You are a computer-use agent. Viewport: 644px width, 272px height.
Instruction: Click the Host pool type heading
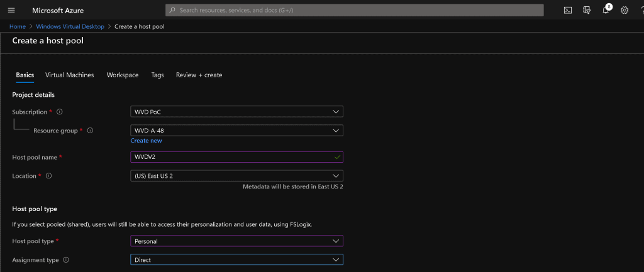tap(35, 209)
